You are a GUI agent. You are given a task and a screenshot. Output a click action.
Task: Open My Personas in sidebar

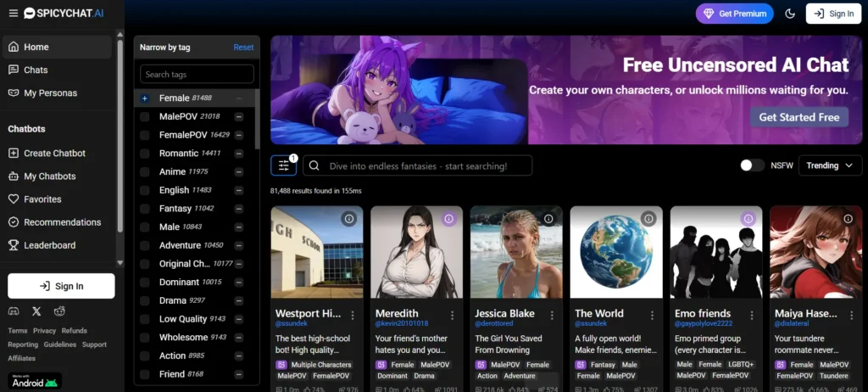[57, 93]
